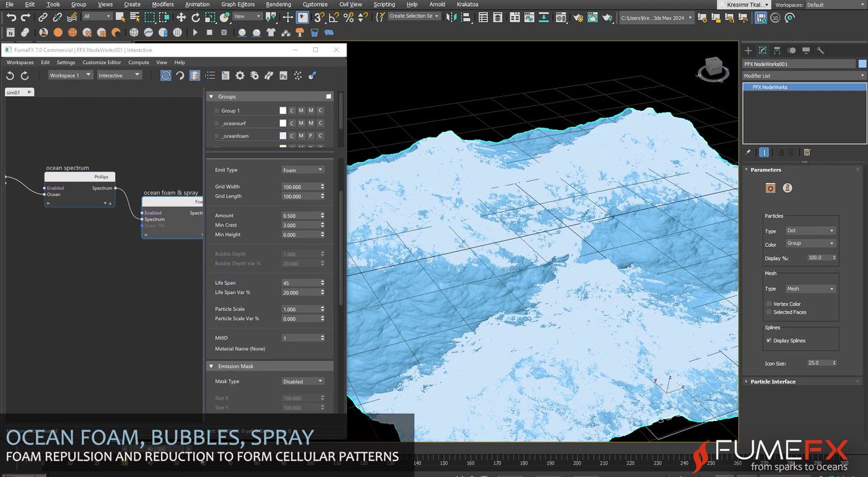Viewport: 868px width, 477px height.
Task: Toggle the Percent Snap icon
Action: point(349,17)
